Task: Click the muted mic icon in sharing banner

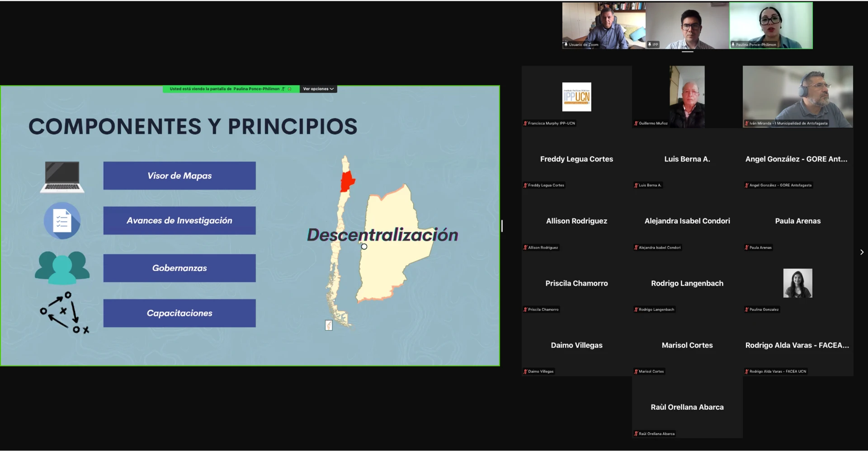Action: pos(283,89)
